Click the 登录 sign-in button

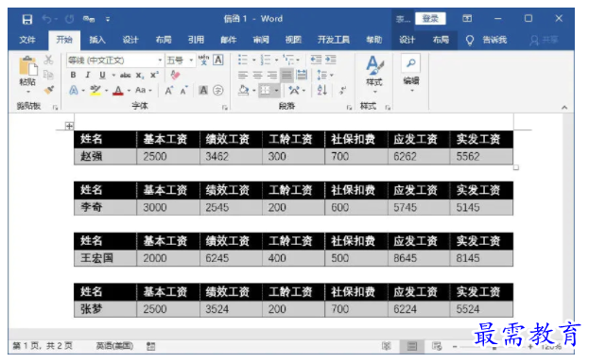click(430, 18)
